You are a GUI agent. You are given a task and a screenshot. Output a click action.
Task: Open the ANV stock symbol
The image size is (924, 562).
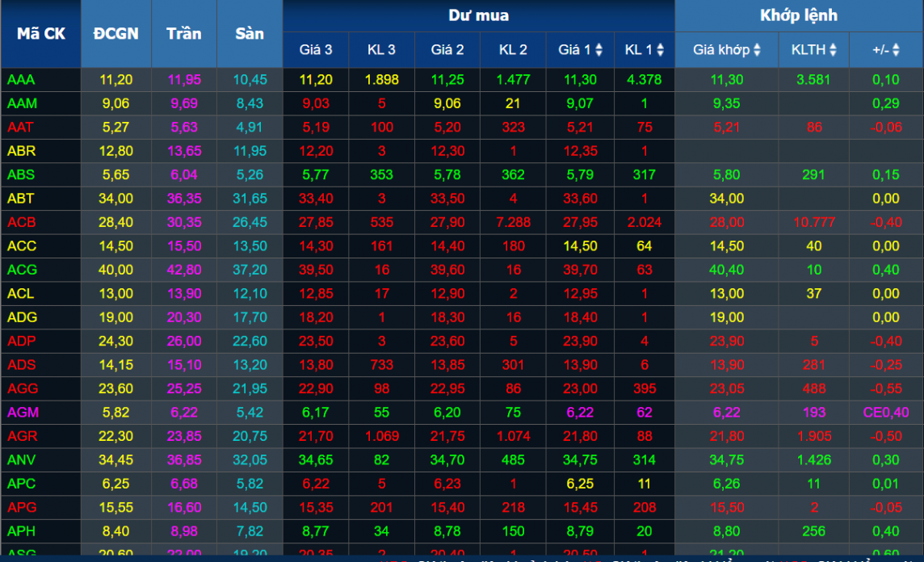22,459
